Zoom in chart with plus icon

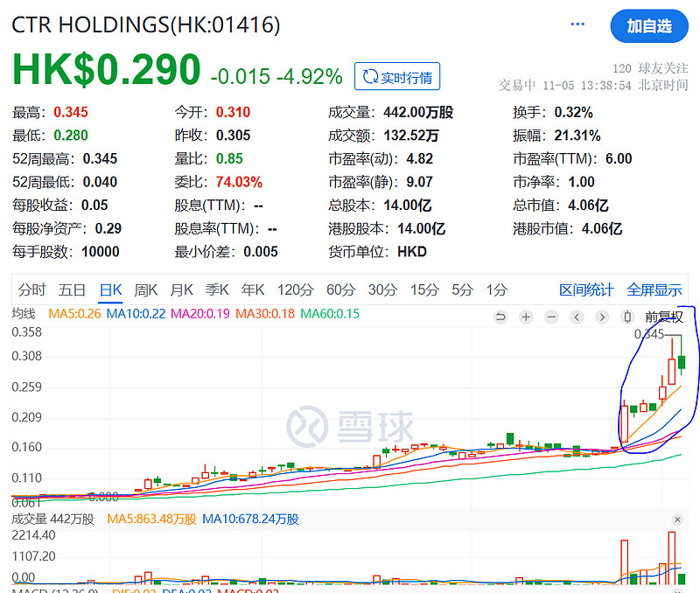(x=526, y=317)
